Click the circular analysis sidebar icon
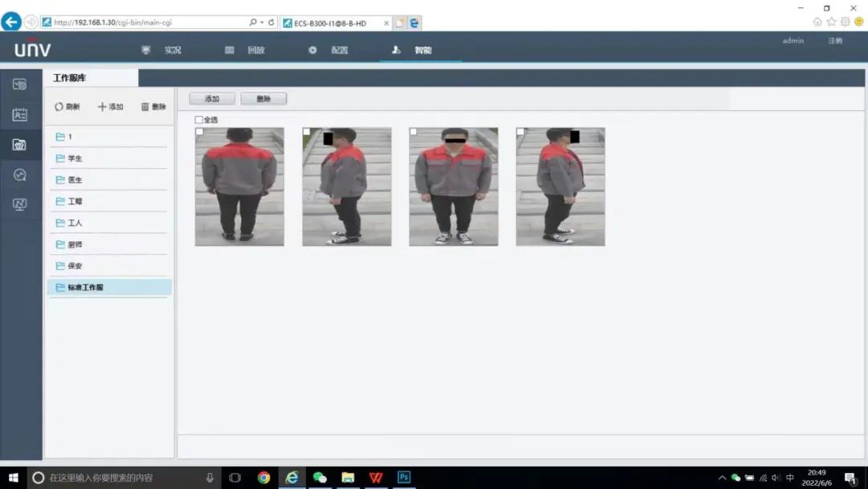Screen dimensions: 868x489 tap(20, 175)
